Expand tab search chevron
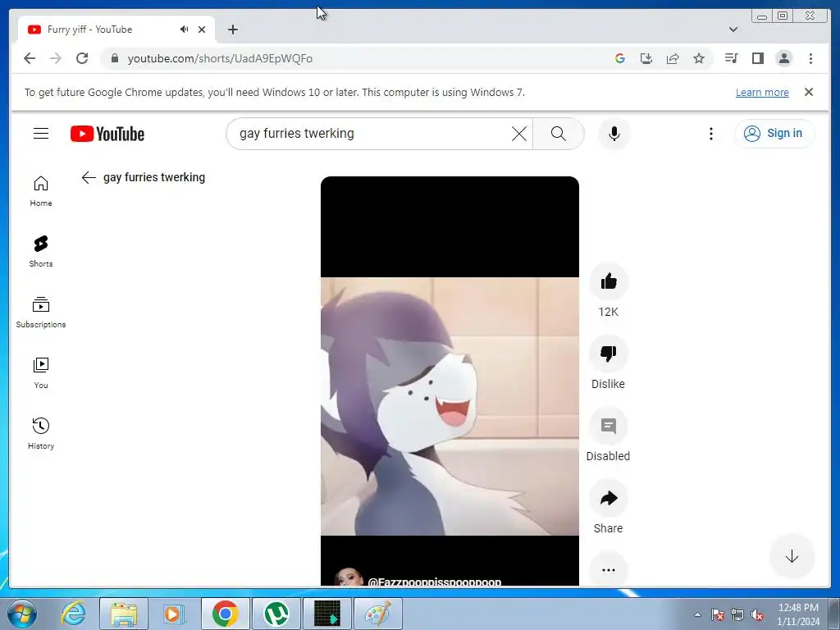This screenshot has height=630, width=840. [733, 30]
